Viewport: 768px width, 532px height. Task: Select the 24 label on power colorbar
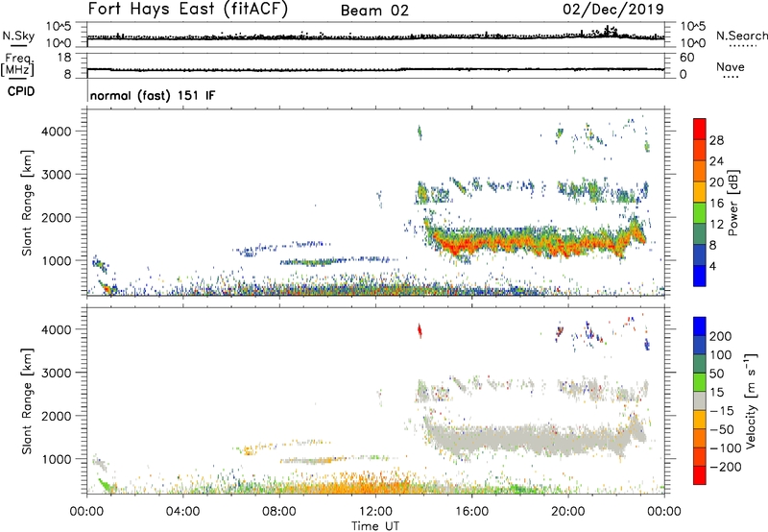[716, 161]
